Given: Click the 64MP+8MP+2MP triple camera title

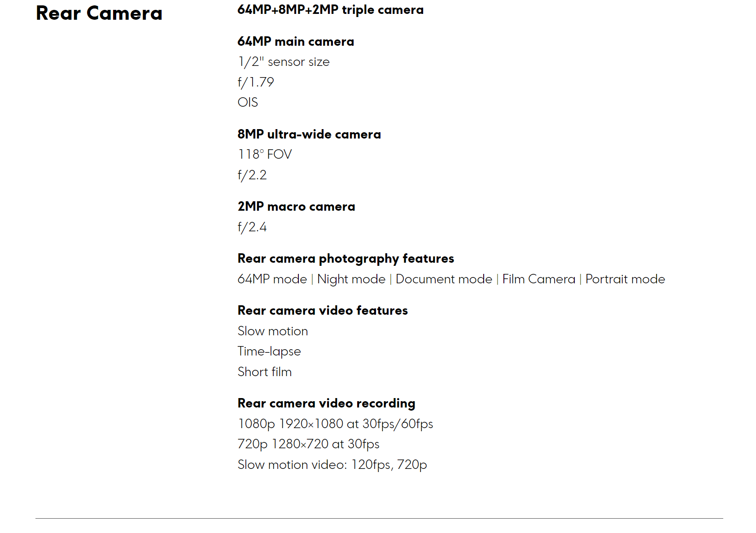Looking at the screenshot, I should (330, 10).
